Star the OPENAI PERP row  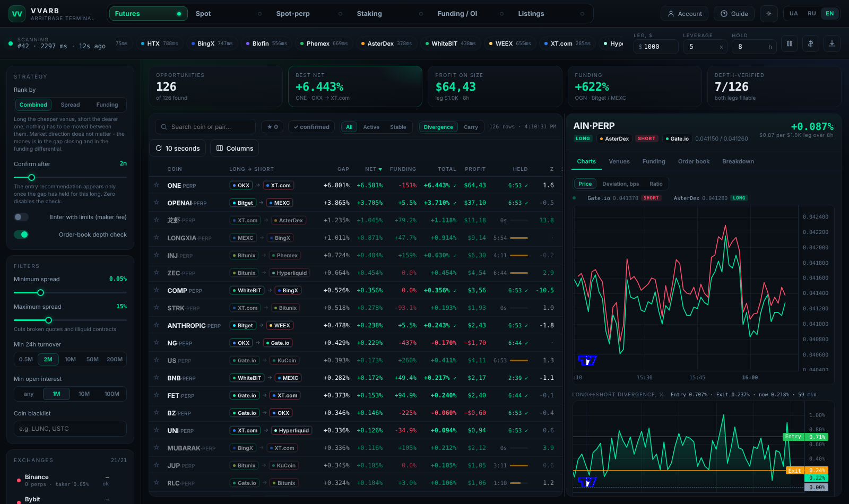click(157, 203)
